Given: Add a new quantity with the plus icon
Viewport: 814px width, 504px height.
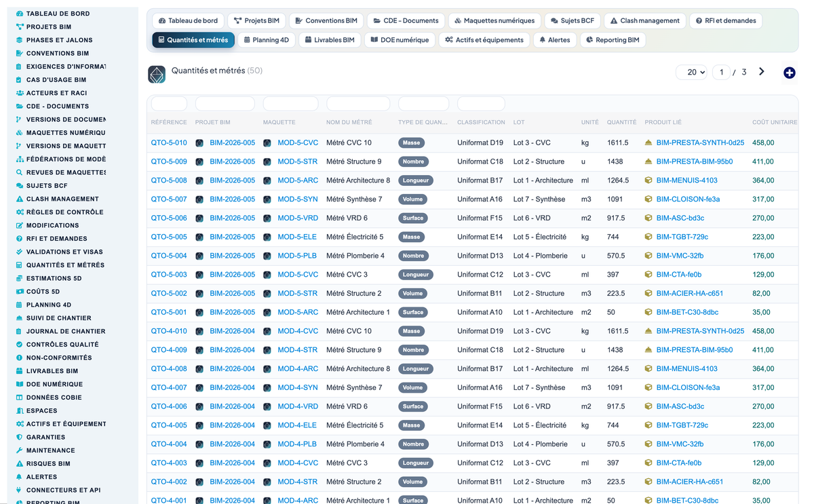Looking at the screenshot, I should tap(789, 73).
